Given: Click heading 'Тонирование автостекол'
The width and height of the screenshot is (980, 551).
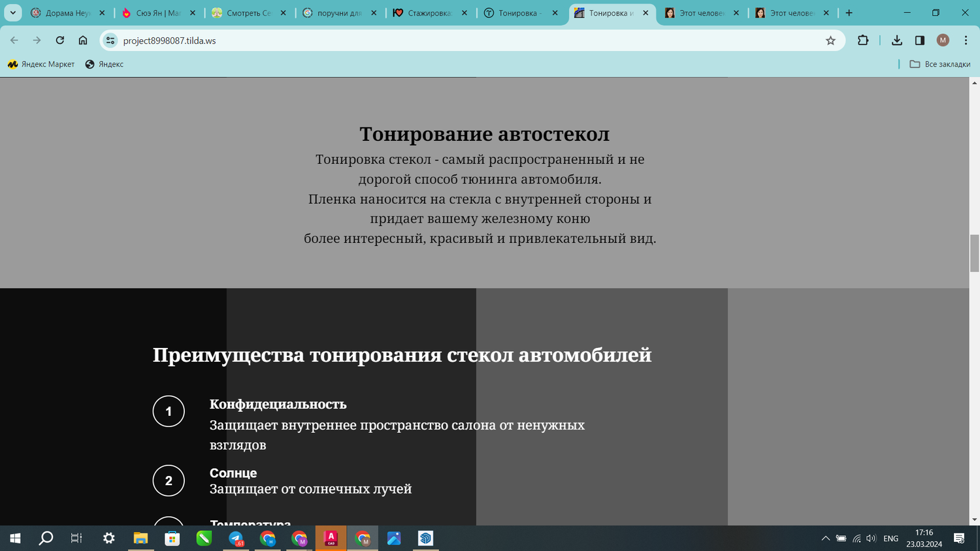Looking at the screenshot, I should point(484,134).
